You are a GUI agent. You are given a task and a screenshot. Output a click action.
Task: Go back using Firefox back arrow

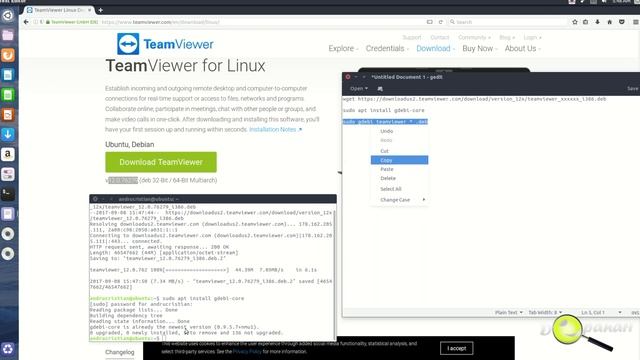pos(26,22)
